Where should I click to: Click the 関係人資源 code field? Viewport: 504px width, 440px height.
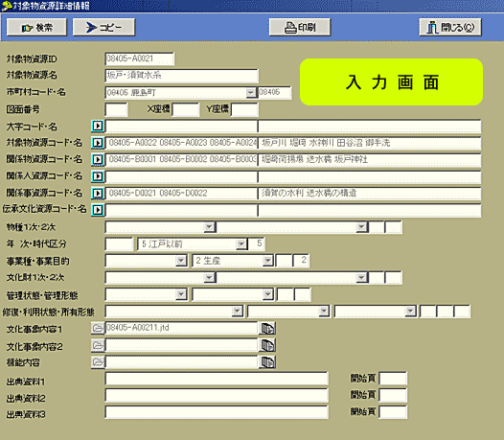[182, 176]
